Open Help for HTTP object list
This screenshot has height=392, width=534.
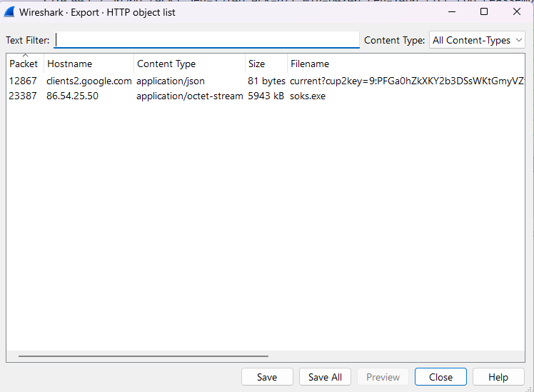pyautogui.click(x=498, y=377)
